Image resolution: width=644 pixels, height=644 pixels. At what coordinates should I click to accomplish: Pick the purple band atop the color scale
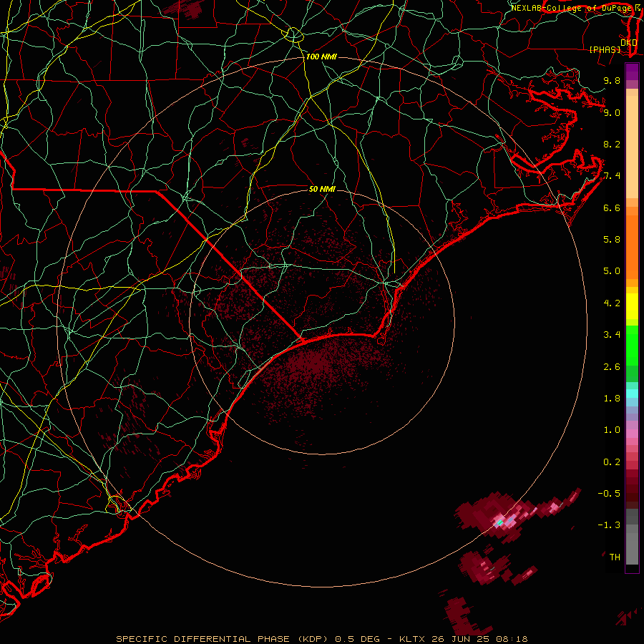point(632,72)
